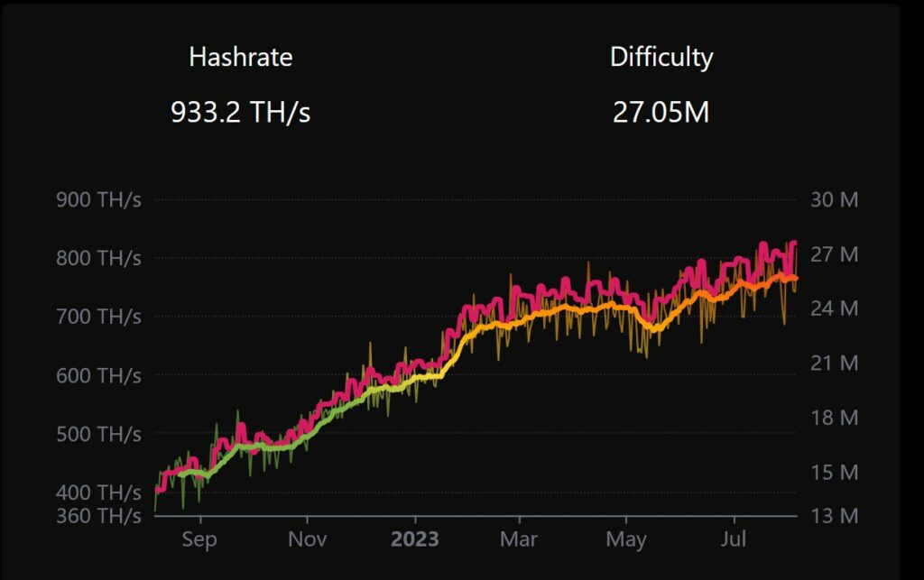Click the Mar timeline marker
Image resolution: width=924 pixels, height=580 pixels.
coord(519,539)
